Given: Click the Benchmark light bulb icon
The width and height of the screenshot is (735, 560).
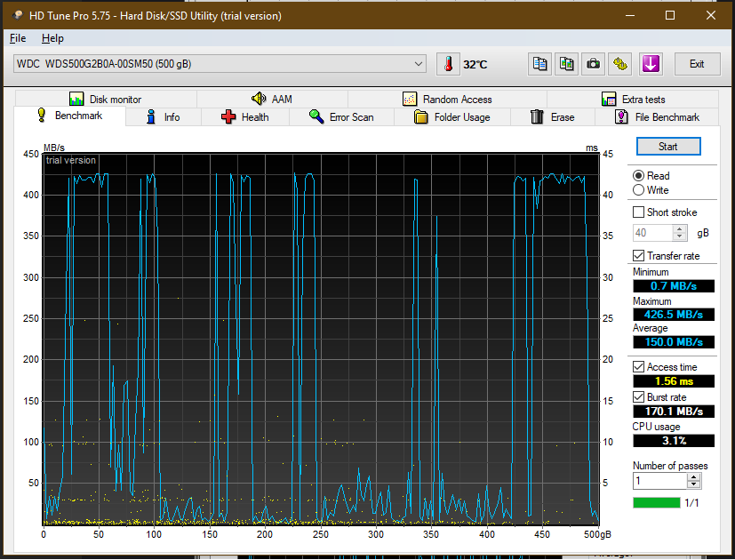Looking at the screenshot, I should pyautogui.click(x=41, y=115).
